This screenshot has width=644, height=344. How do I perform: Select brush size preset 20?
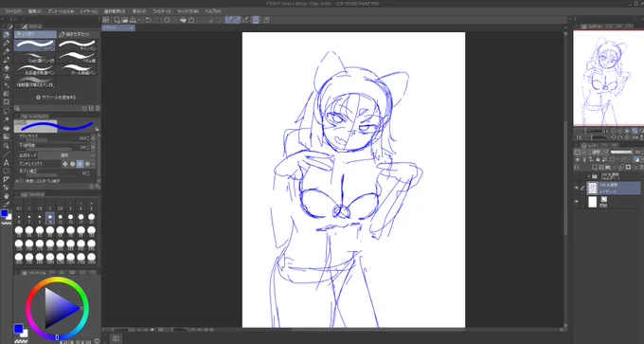pyautogui.click(x=91, y=219)
